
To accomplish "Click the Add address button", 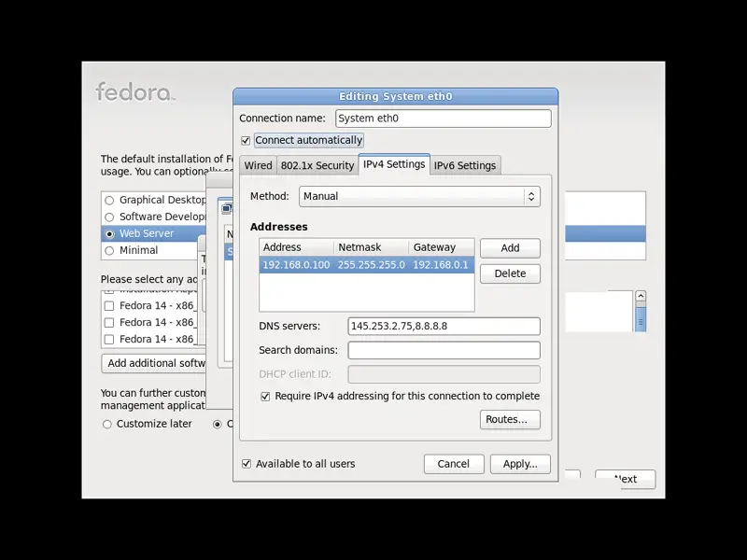I will pyautogui.click(x=510, y=248).
